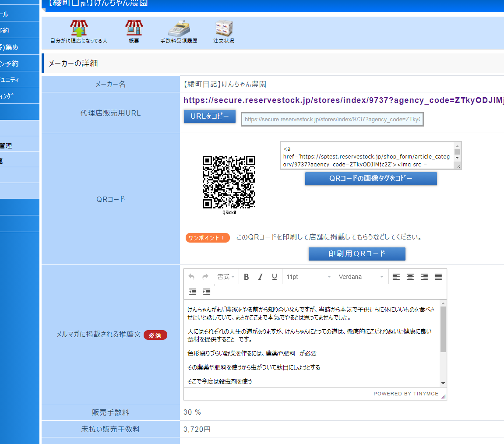Increase indent in the editor
Screen dimensions: 504x444
pyautogui.click(x=207, y=291)
